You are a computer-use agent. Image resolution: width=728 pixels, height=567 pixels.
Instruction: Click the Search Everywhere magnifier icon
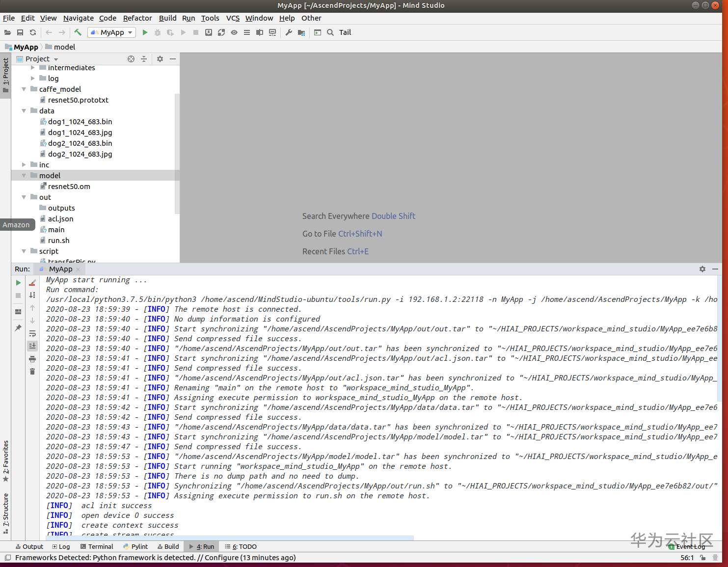coord(330,32)
